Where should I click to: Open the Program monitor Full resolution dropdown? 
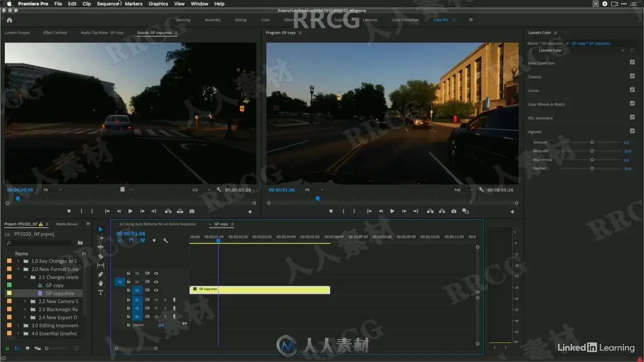click(x=463, y=190)
